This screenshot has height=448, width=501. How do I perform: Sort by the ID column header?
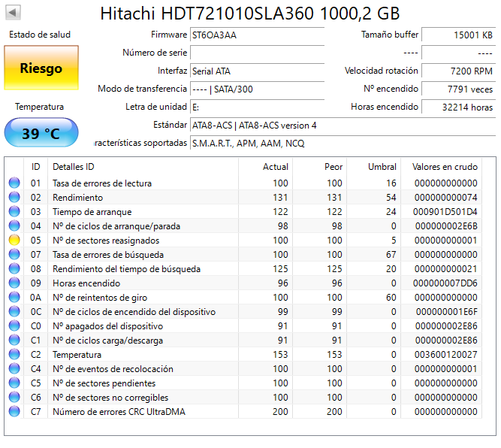pyautogui.click(x=35, y=167)
